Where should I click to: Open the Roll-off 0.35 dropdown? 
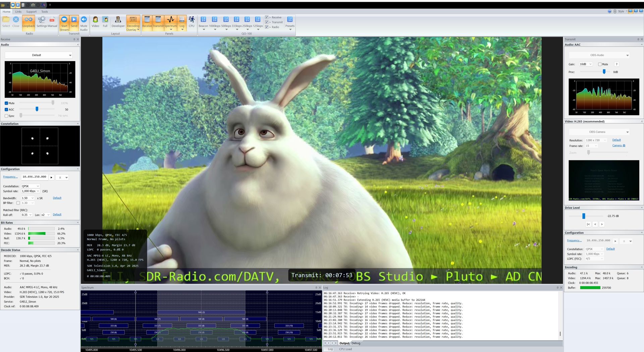pyautogui.click(x=26, y=215)
